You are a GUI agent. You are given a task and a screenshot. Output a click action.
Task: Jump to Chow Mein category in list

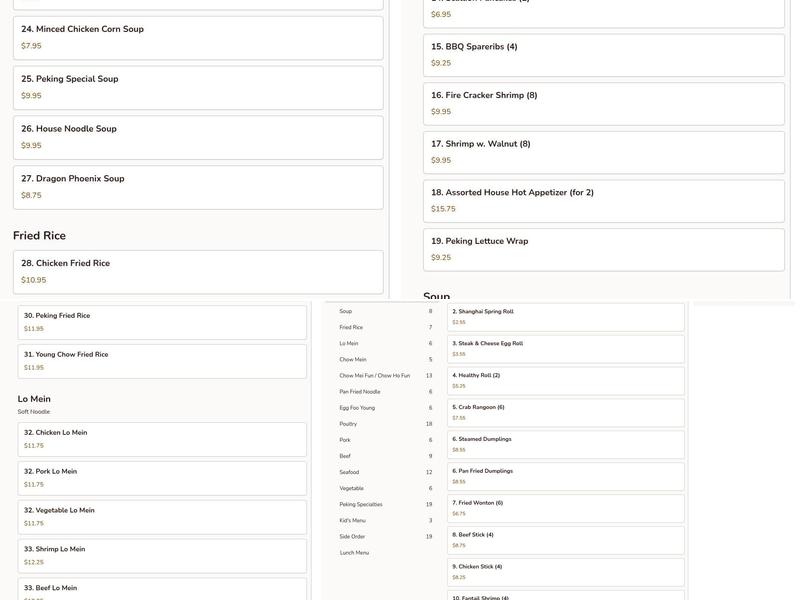coord(353,360)
